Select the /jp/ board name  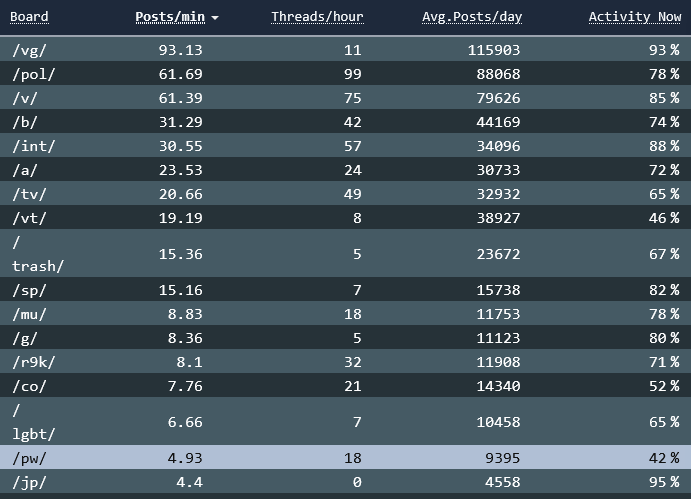29,482
